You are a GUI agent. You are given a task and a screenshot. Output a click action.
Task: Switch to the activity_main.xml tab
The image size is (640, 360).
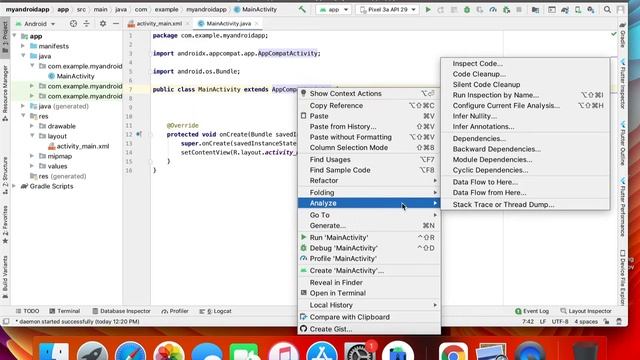coord(158,24)
